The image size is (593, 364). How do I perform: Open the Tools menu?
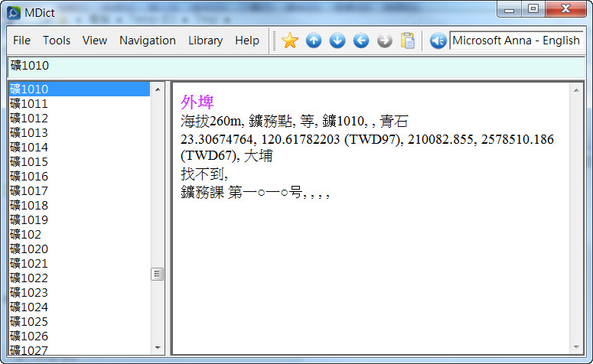tap(57, 41)
